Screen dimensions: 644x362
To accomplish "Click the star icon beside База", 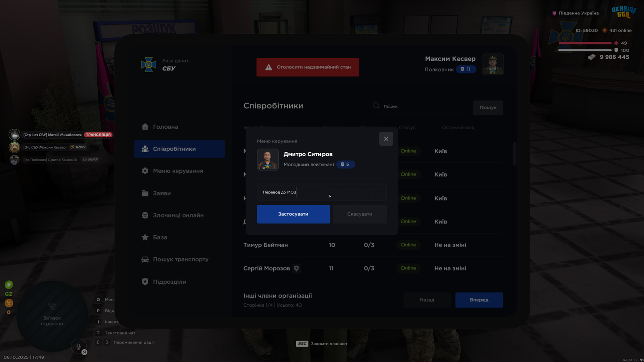I will 145,237.
